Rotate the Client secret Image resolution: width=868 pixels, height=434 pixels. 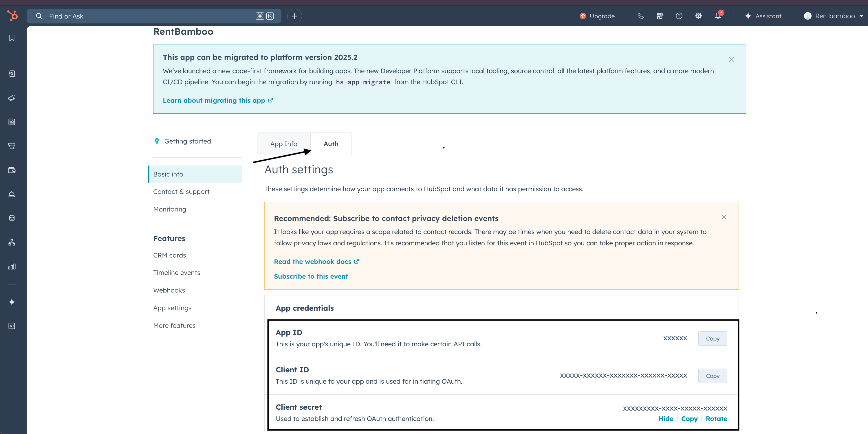[716, 418]
